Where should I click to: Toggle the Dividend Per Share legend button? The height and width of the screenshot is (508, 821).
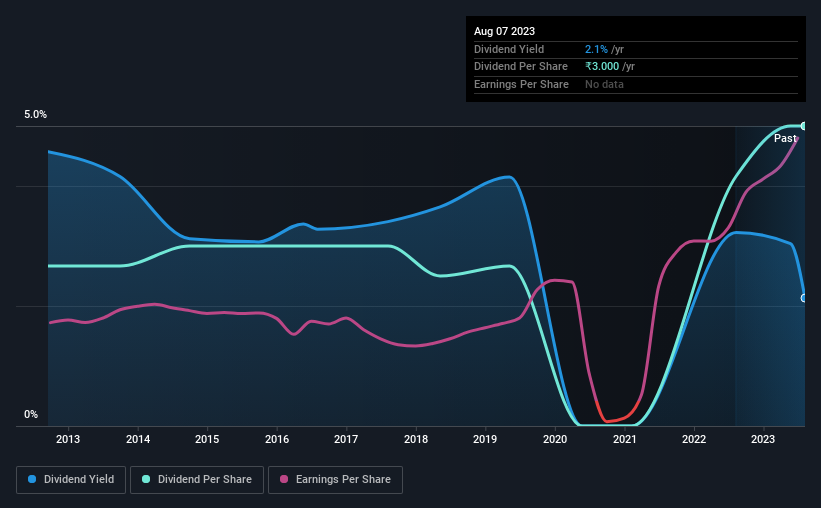pos(197,480)
